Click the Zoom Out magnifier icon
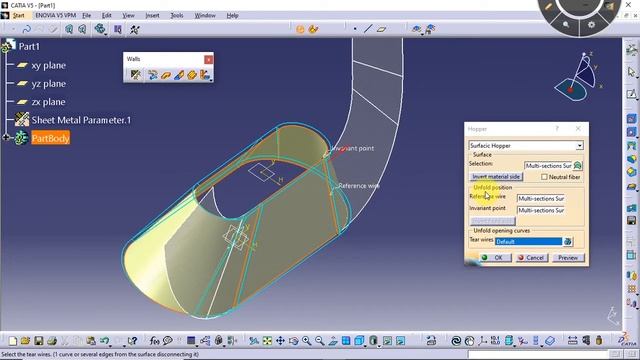 (x=320, y=340)
